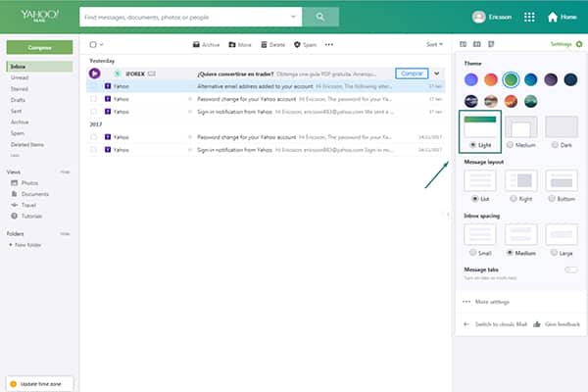The image size is (588, 392).
Task: Open the notepad icon in right panel
Action: pyautogui.click(x=491, y=44)
